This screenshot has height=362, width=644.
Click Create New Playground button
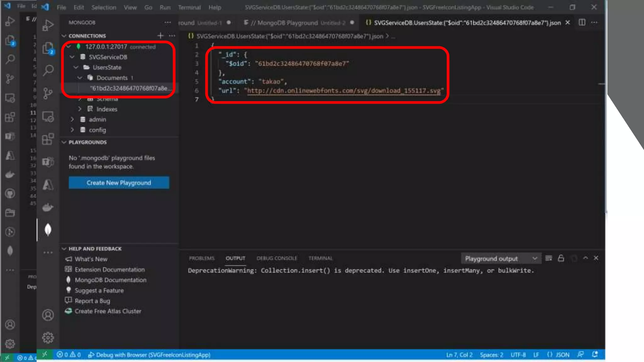[119, 183]
